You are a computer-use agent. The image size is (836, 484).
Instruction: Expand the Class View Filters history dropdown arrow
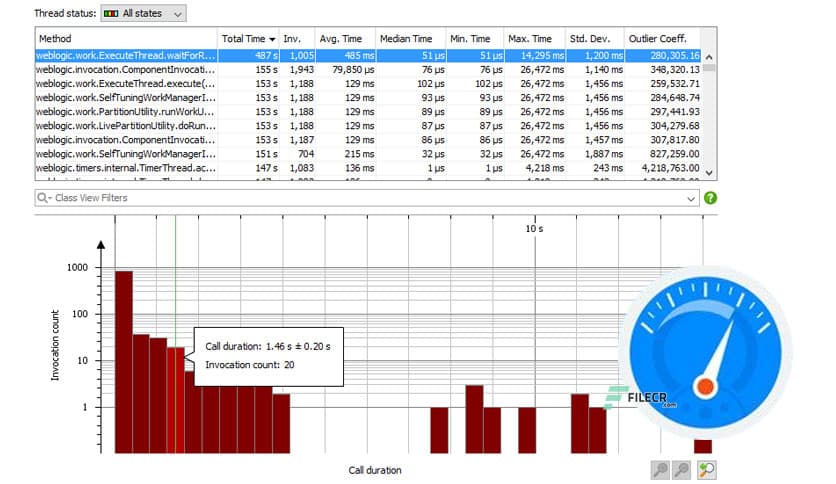tap(691, 199)
